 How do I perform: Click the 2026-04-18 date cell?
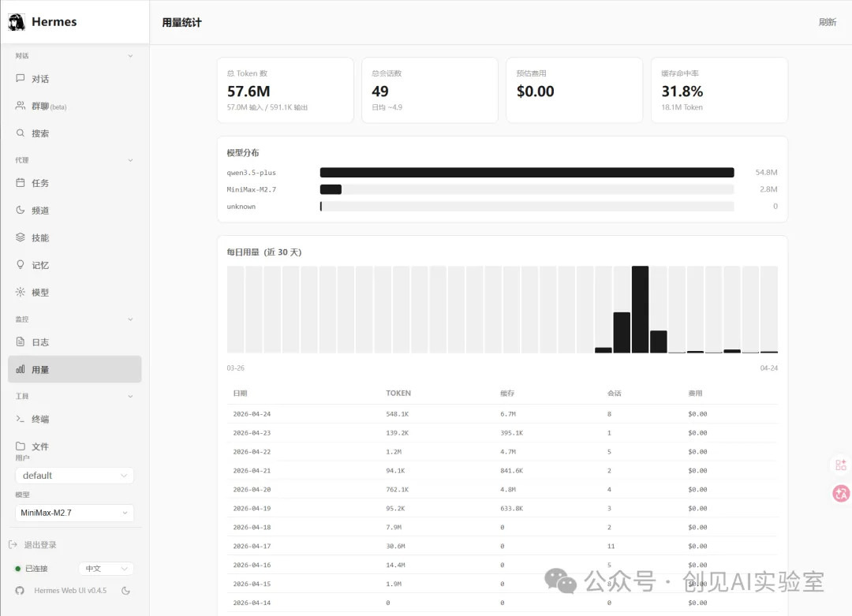click(252, 527)
